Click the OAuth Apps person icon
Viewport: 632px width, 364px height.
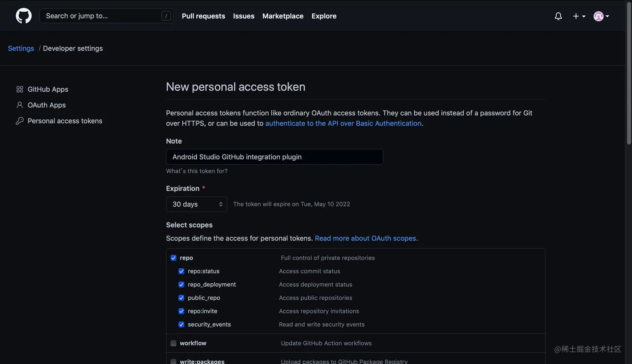(x=20, y=105)
